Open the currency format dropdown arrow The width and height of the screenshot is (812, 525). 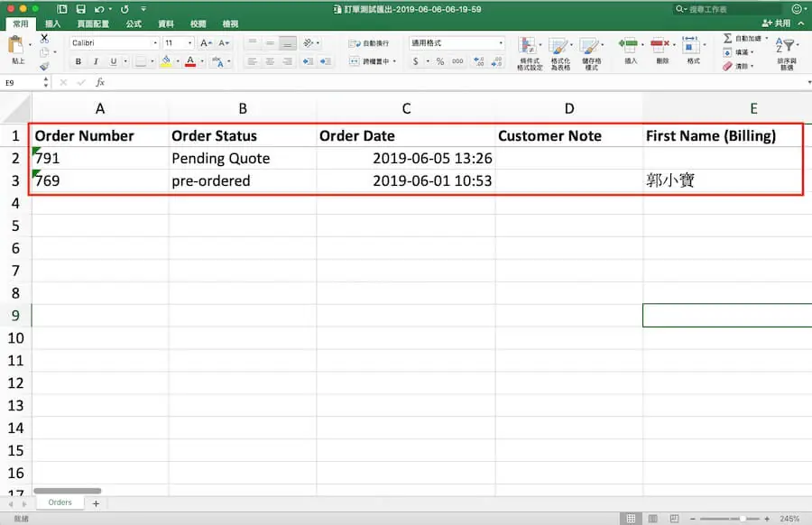(x=428, y=61)
